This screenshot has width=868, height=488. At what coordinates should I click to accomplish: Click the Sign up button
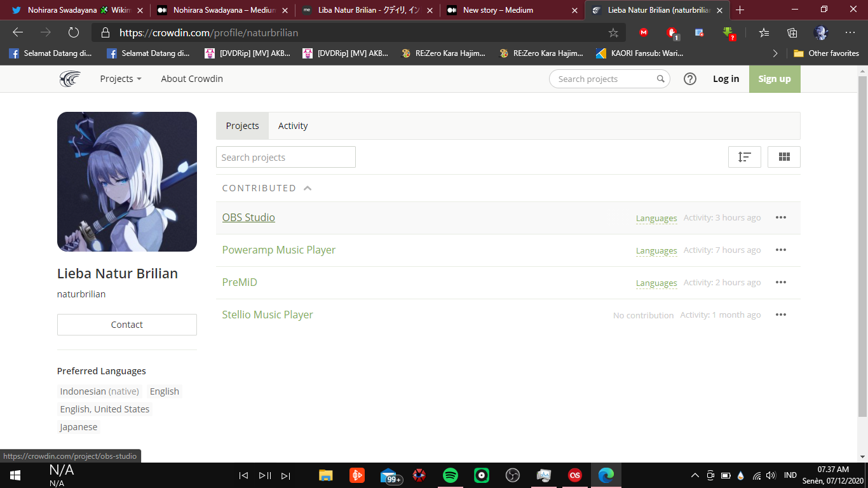point(774,79)
